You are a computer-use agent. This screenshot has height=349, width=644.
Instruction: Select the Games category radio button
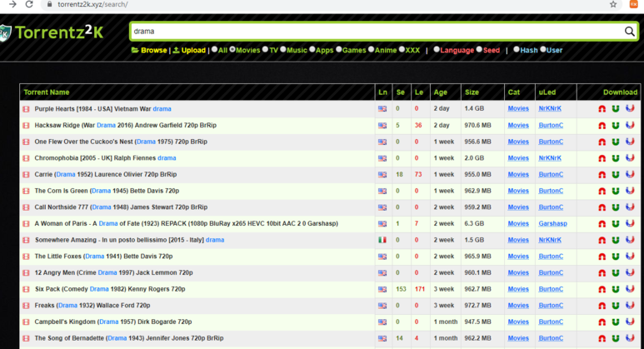point(339,50)
